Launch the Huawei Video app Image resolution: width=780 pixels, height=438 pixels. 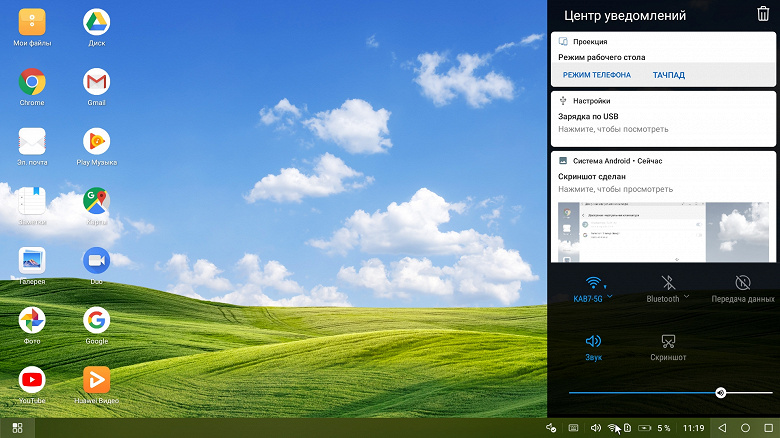96,380
